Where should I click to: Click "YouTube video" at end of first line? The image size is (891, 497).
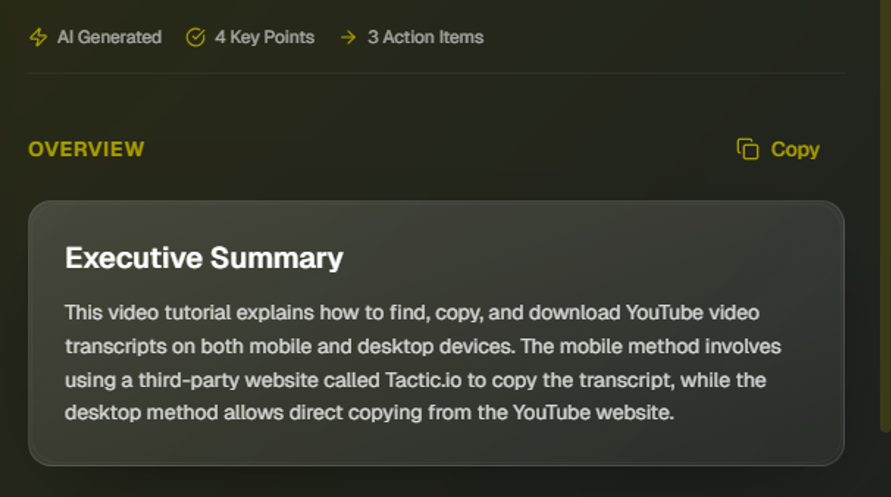pos(692,313)
